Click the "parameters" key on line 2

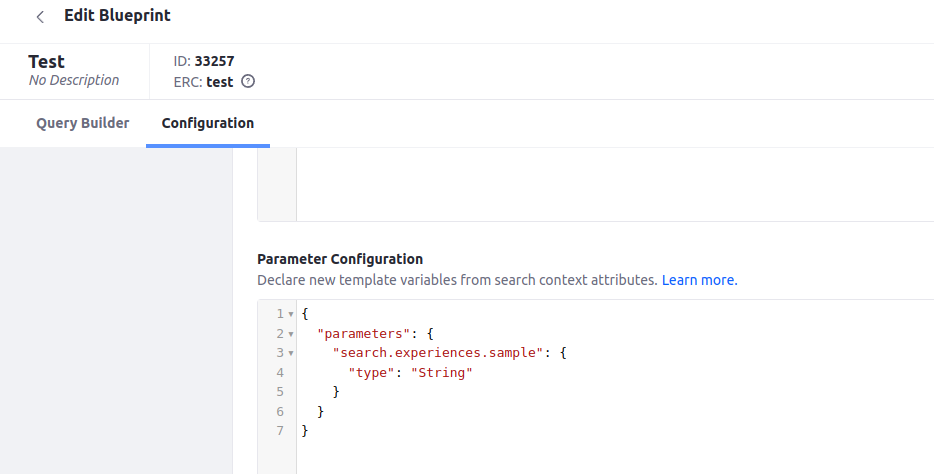point(363,333)
